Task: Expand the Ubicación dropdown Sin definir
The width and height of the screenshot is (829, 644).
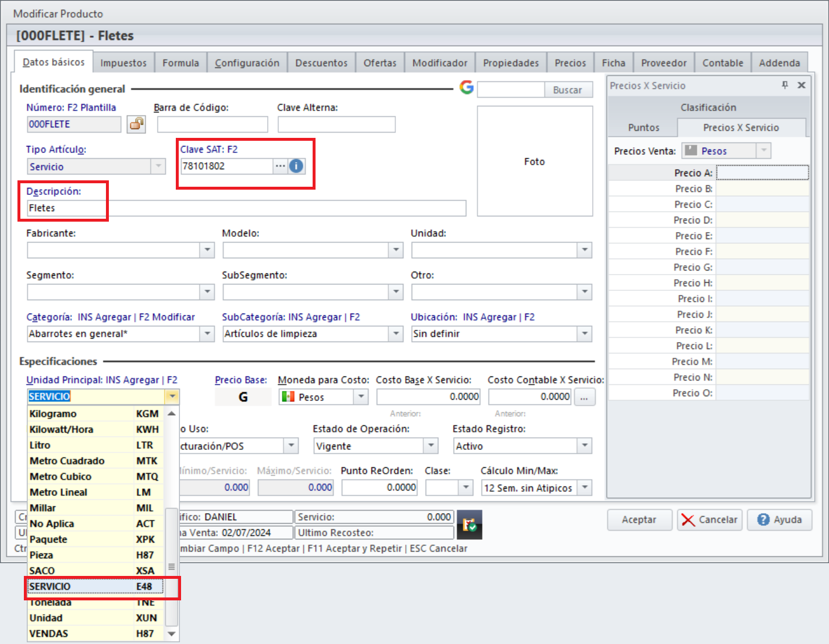Action: 584,334
